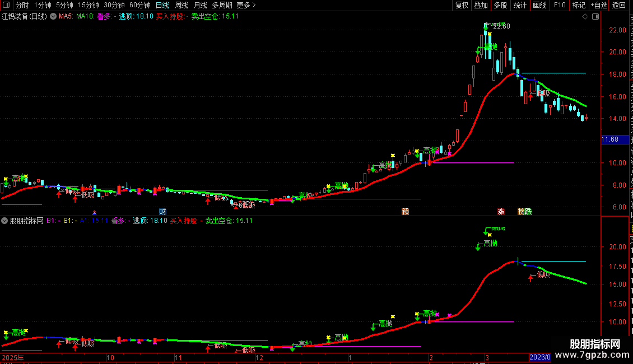Viewport: 633px width, 364px height.
Task: Add stock with the +自选 button
Action: [x=599, y=5]
